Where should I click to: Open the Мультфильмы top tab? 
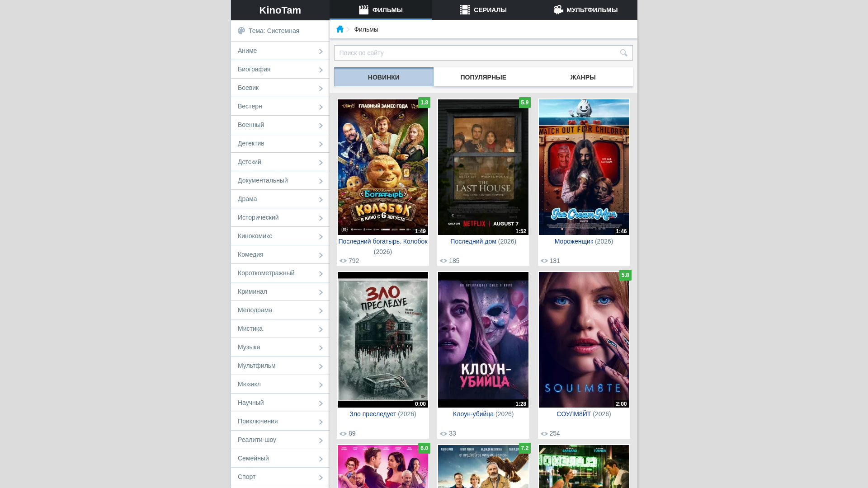(x=586, y=10)
